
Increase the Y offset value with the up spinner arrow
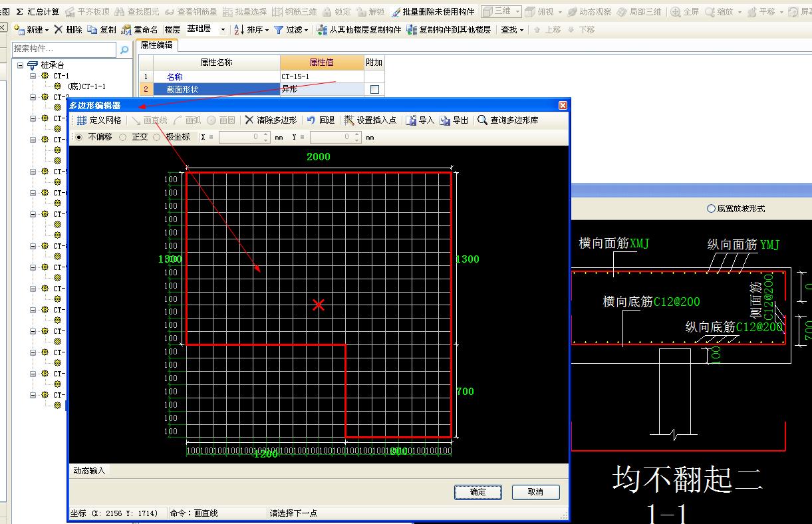(x=356, y=134)
